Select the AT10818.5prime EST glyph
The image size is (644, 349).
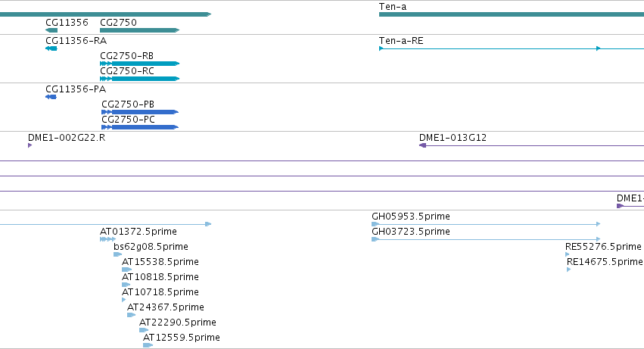(126, 285)
